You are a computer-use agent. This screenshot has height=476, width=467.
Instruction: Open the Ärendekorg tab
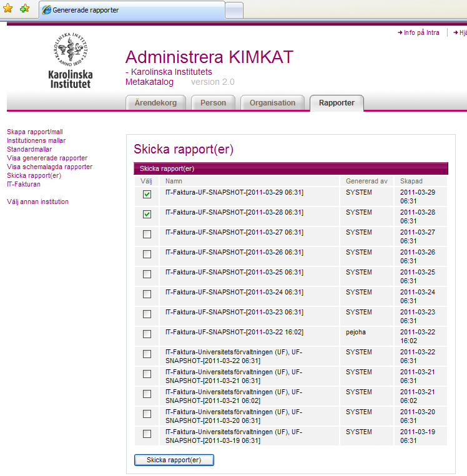pos(155,102)
